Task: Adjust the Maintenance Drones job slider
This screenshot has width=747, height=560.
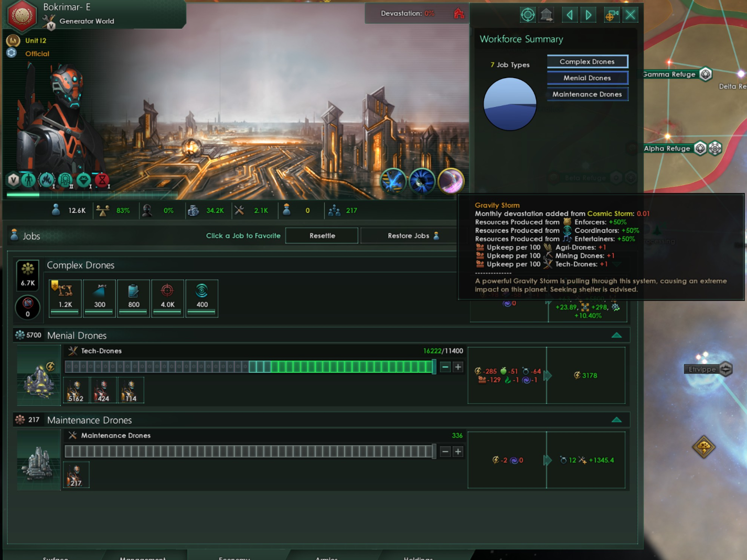Action: pos(250,451)
